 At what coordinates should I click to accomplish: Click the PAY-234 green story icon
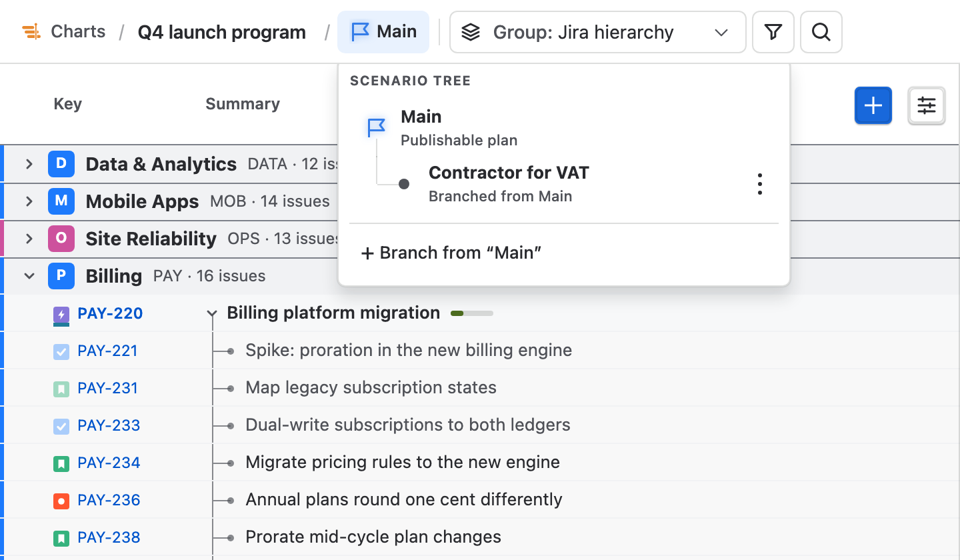coord(61,463)
